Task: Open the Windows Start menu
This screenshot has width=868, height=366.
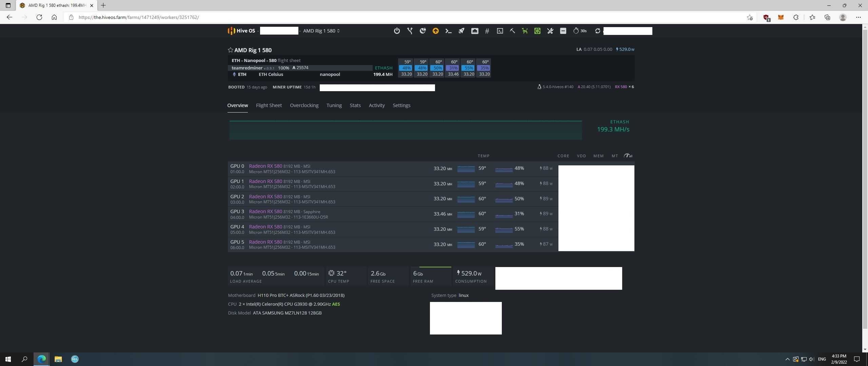Action: click(x=8, y=359)
